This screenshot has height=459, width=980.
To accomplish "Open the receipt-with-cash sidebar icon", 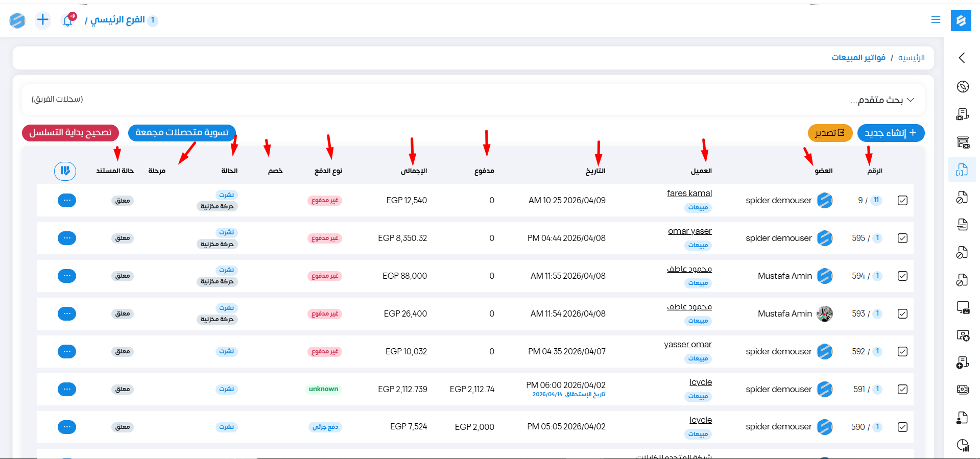I will (963, 114).
